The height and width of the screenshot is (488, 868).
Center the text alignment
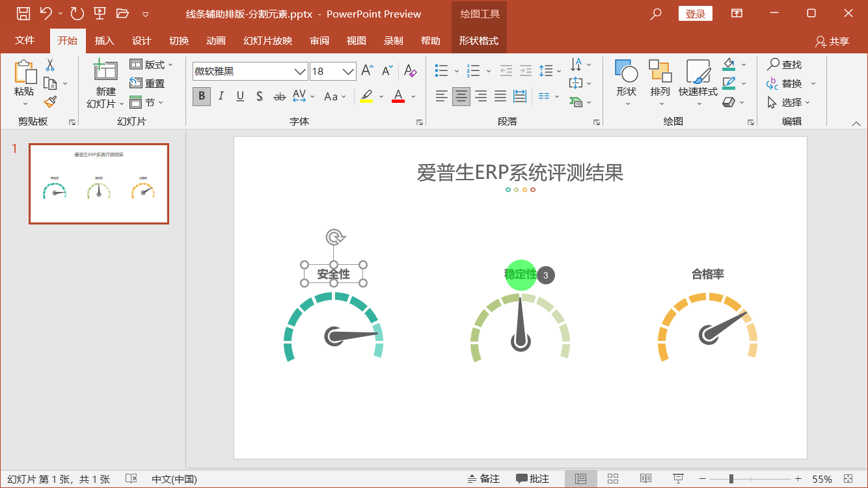[x=461, y=96]
